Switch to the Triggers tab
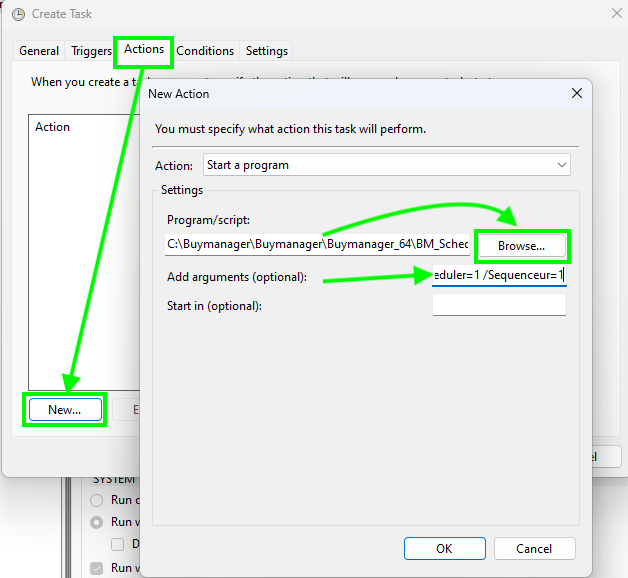Image resolution: width=628 pixels, height=578 pixels. click(x=91, y=51)
